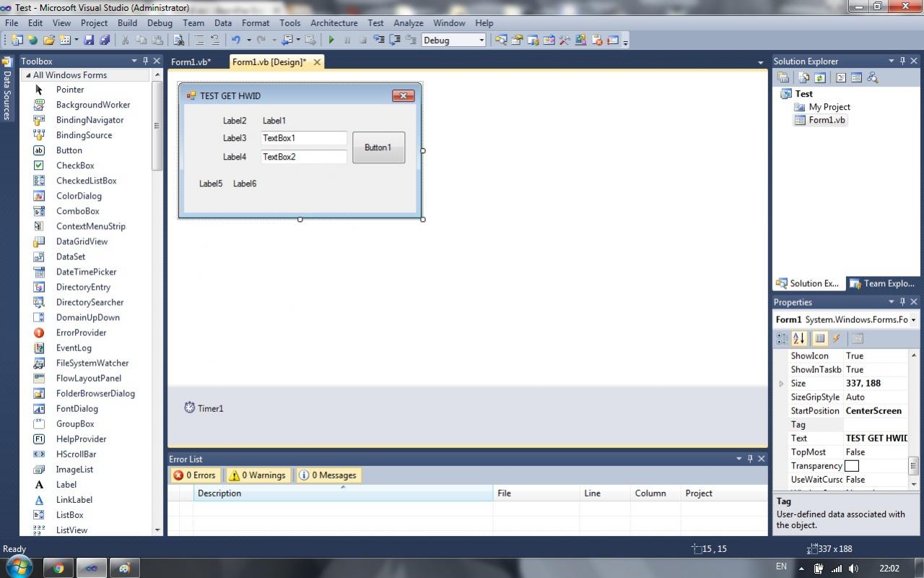The width and height of the screenshot is (924, 578).
Task: Show events with the lightning bolt icon
Action: [x=837, y=338]
